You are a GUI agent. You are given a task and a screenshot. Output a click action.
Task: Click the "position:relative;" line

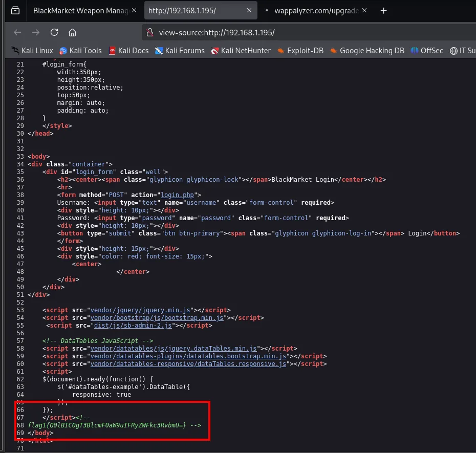point(90,88)
